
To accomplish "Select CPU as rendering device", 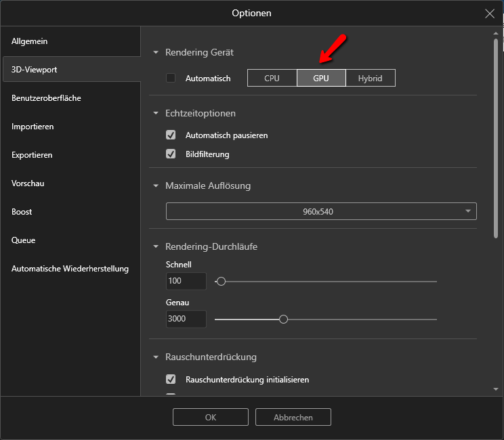I will (272, 79).
